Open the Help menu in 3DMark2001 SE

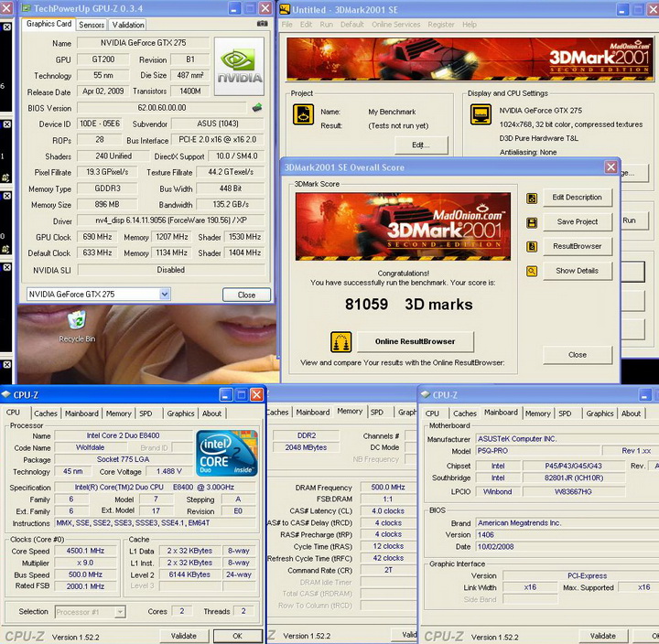coord(470,25)
